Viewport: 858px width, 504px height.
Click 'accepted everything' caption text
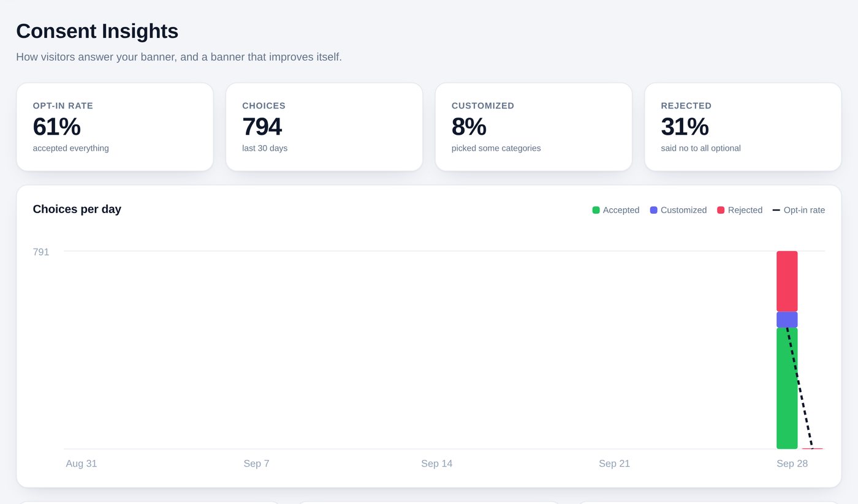tap(71, 148)
